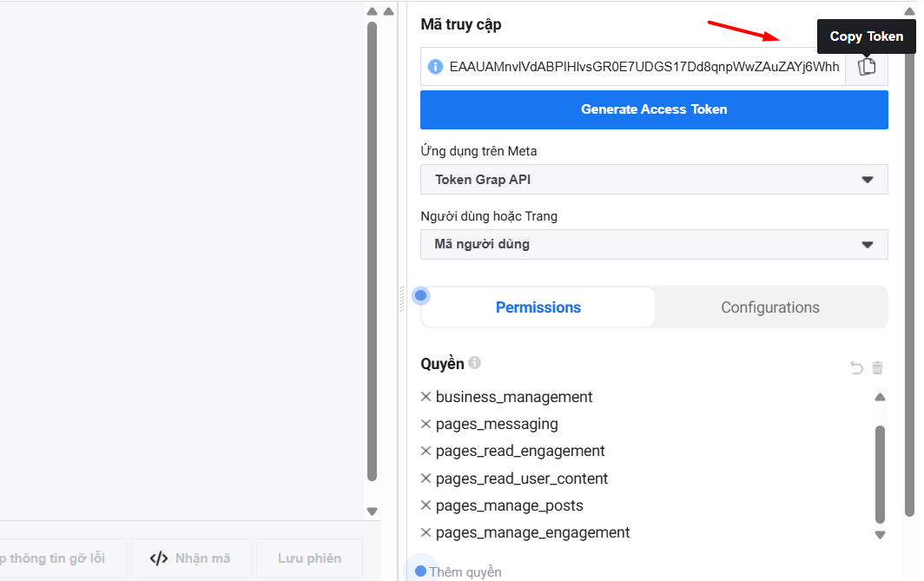Viewport: 924px width, 581px height.
Task: Click the info icon next to Quyền
Action: click(474, 363)
